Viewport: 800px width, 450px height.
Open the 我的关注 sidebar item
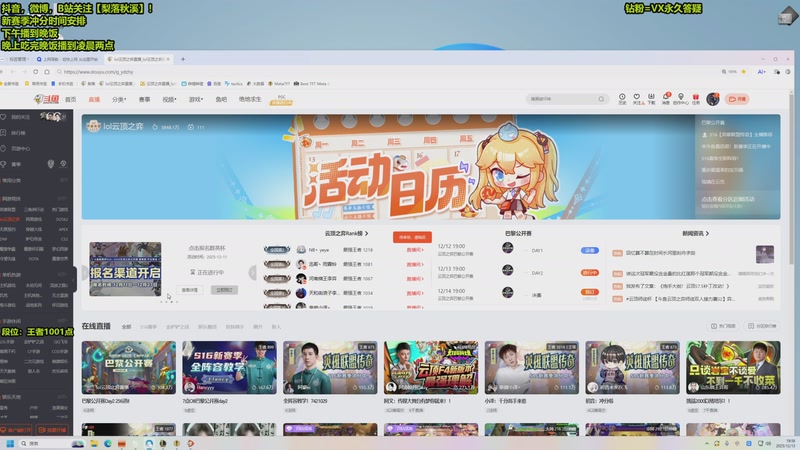[20, 117]
